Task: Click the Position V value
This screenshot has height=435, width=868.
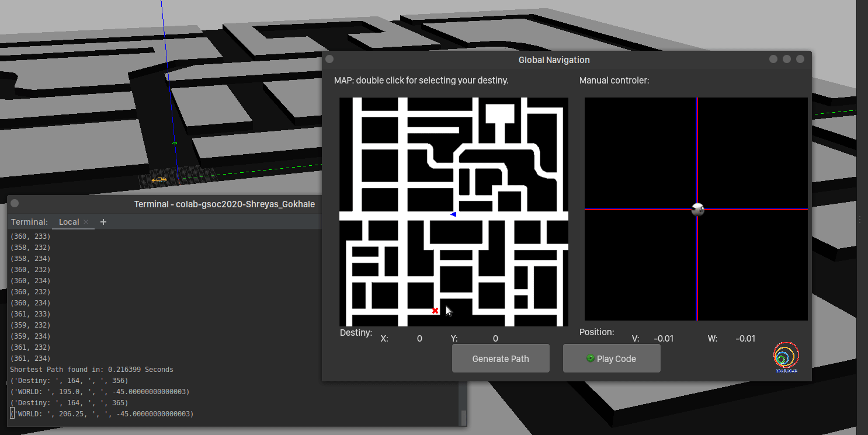Action: (664, 339)
